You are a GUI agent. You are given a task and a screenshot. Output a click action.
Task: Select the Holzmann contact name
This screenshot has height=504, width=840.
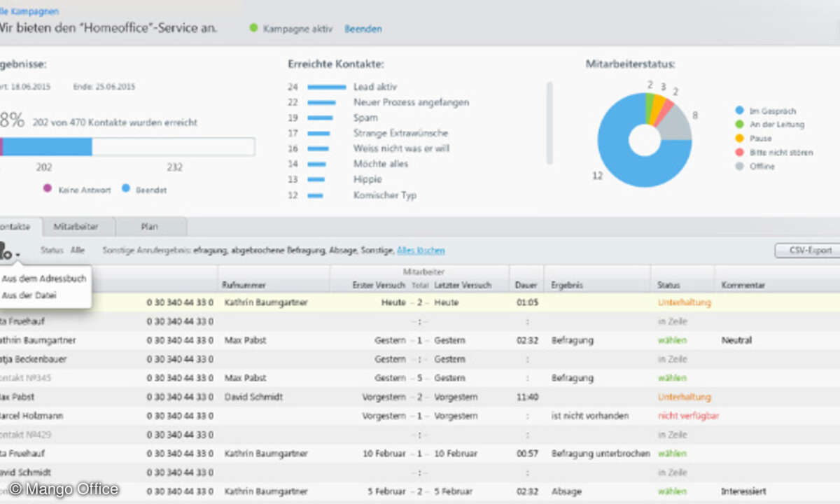pyautogui.click(x=31, y=416)
